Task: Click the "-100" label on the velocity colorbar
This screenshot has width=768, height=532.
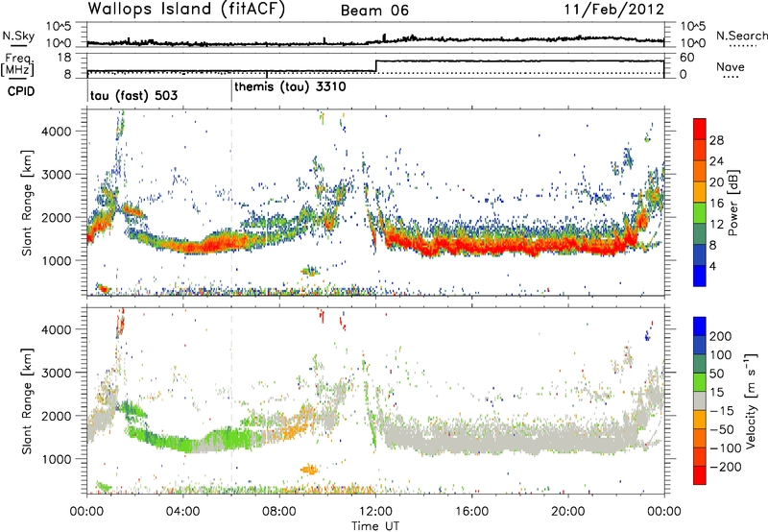Action: [726, 448]
